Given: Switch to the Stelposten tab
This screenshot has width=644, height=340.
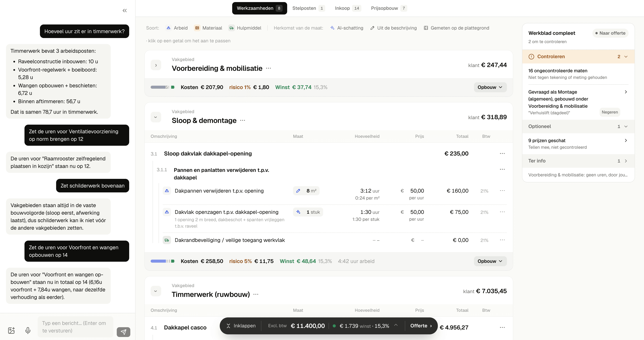Looking at the screenshot, I should (x=308, y=8).
